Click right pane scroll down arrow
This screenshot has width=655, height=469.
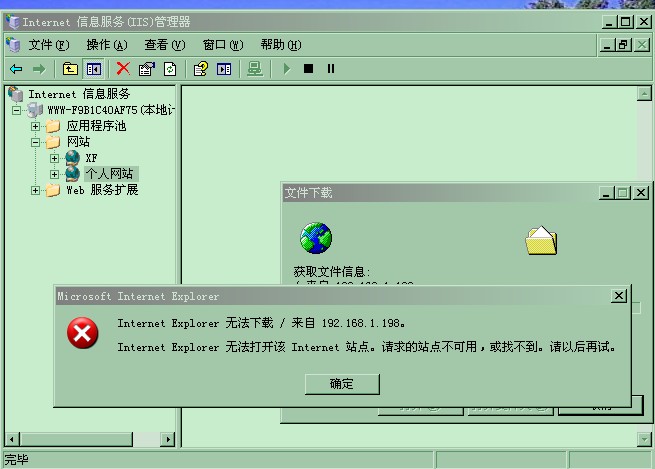click(x=644, y=439)
